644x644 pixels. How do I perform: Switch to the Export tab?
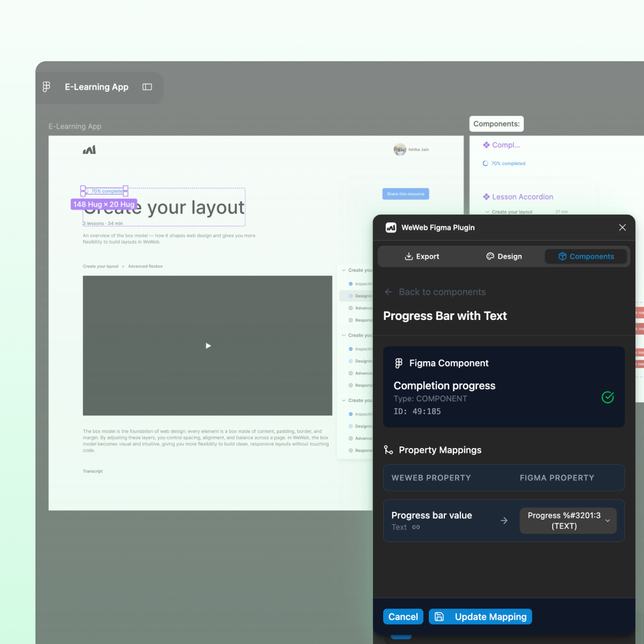pyautogui.click(x=422, y=257)
